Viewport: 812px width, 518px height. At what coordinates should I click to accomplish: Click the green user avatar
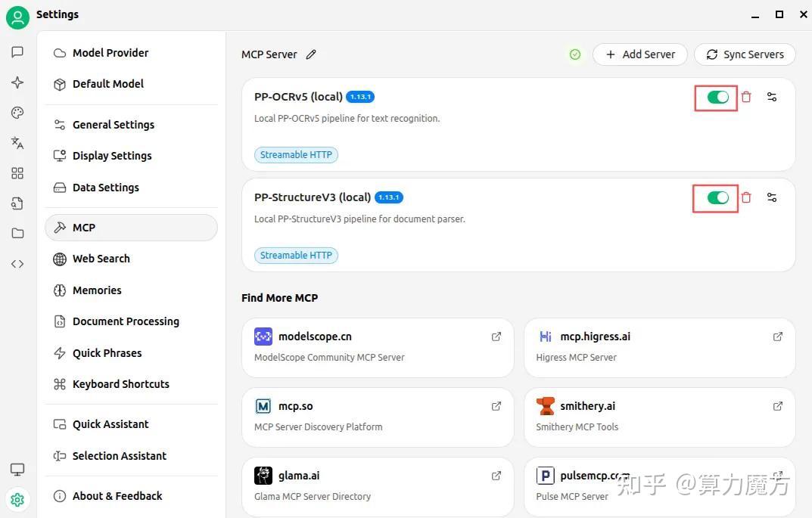pos(17,17)
